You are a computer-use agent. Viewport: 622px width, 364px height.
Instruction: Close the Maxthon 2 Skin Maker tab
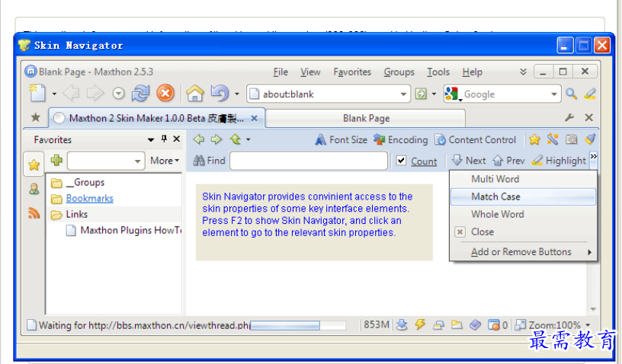click(255, 119)
